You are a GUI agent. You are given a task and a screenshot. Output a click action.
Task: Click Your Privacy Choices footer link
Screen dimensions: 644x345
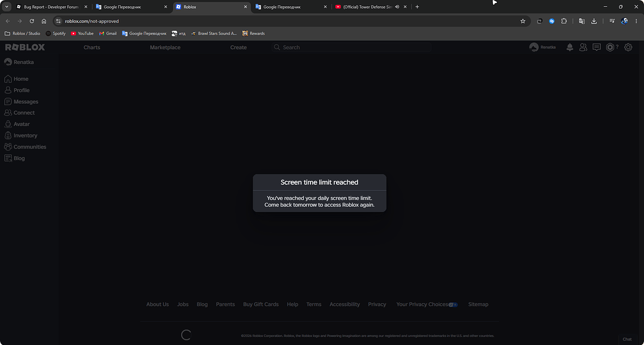(427, 305)
